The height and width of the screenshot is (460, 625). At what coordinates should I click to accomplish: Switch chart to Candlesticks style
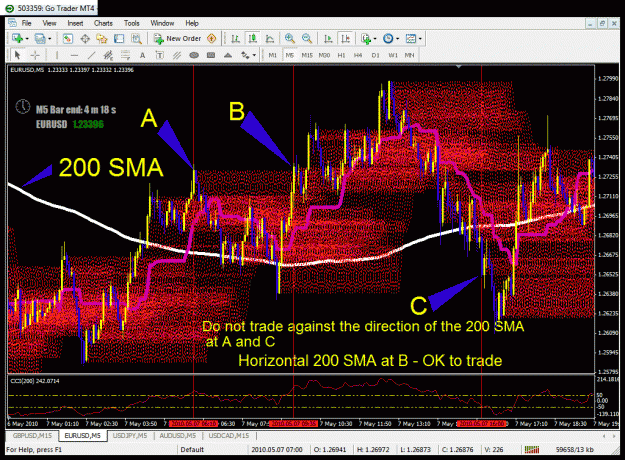tap(252, 38)
